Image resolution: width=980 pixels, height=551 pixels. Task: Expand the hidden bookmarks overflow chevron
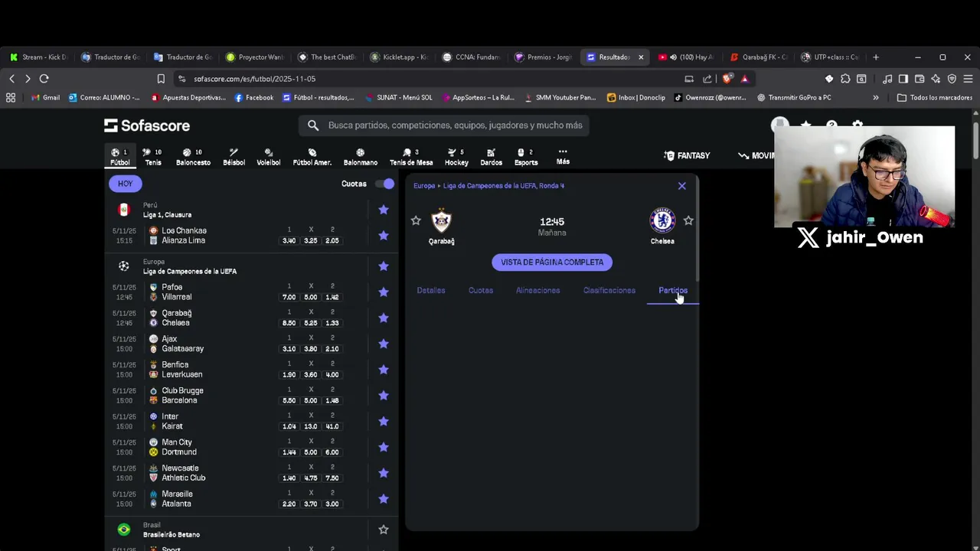tap(876, 98)
